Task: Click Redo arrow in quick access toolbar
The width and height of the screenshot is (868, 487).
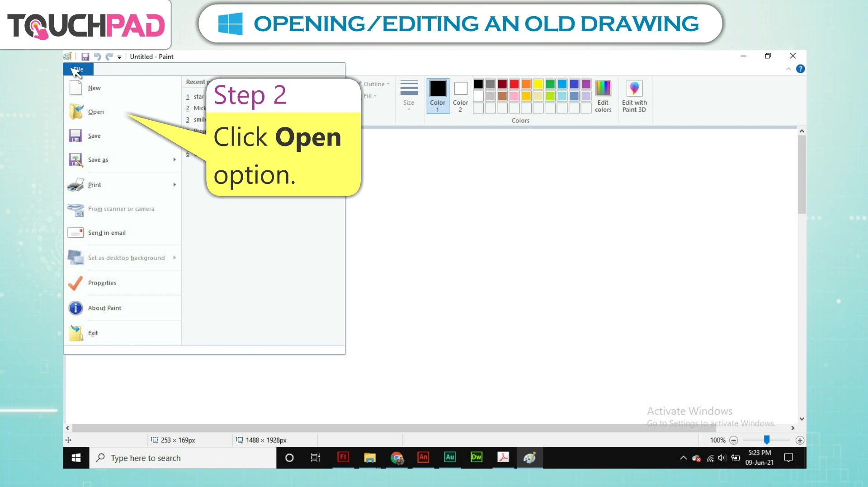Action: pyautogui.click(x=109, y=56)
